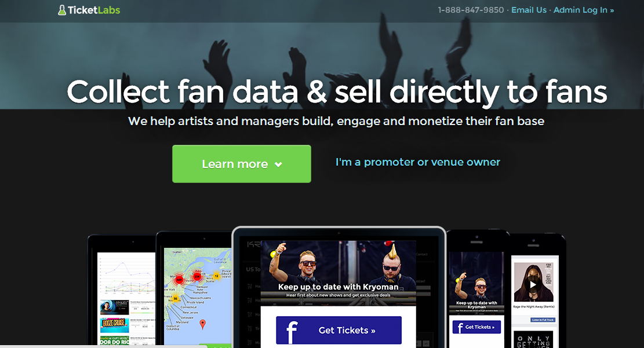Open the promoter or venue owner link

pyautogui.click(x=418, y=162)
